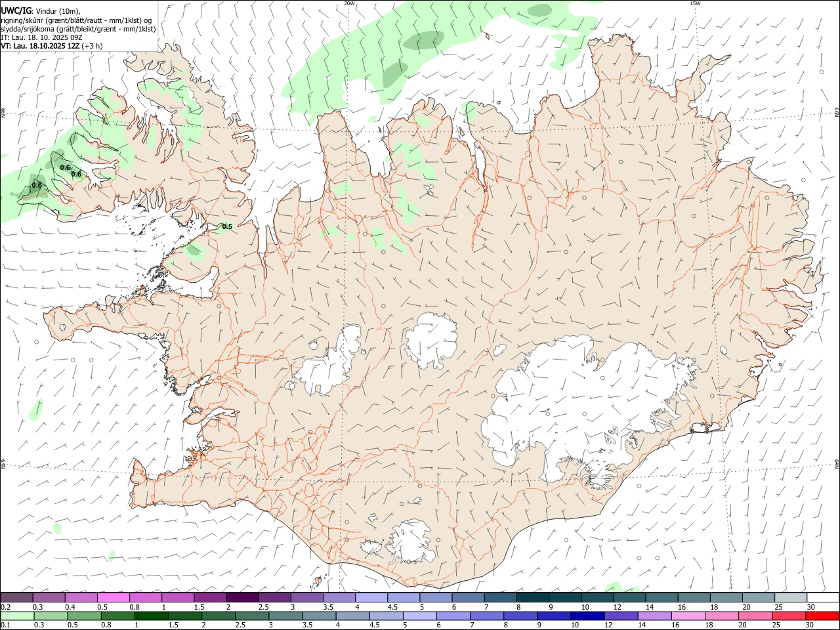
Task: Click the Mýrdalsjökull glacier near the south coast
Action: tap(410, 541)
